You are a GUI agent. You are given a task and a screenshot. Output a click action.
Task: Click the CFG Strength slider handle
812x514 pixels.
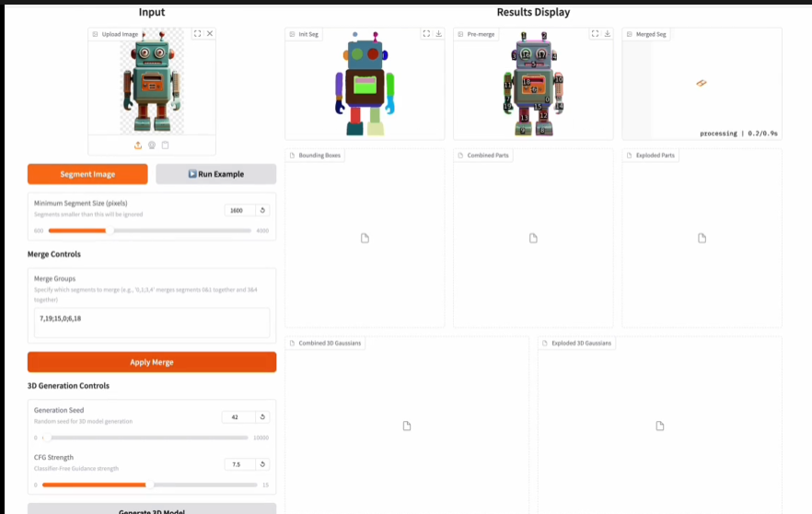[149, 485]
